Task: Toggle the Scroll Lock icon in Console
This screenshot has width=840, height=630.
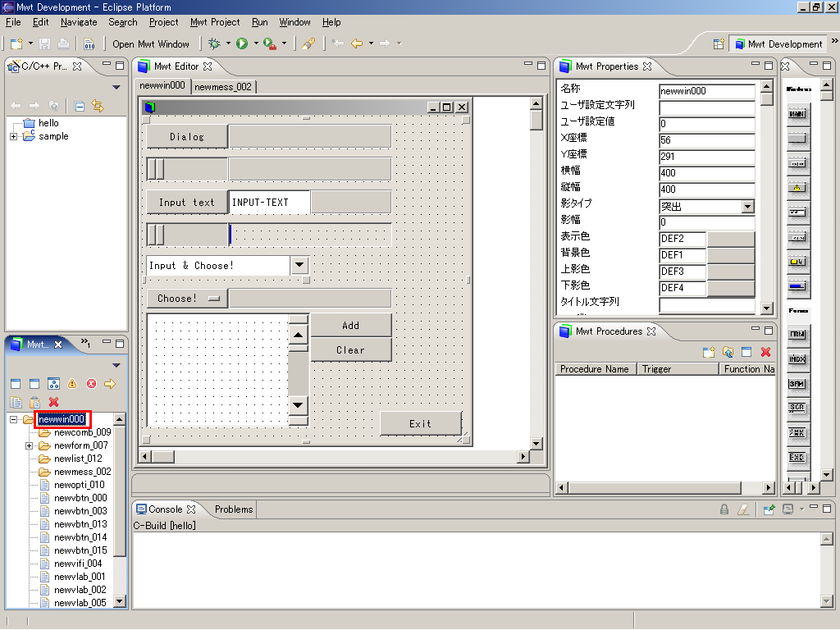Action: click(724, 509)
